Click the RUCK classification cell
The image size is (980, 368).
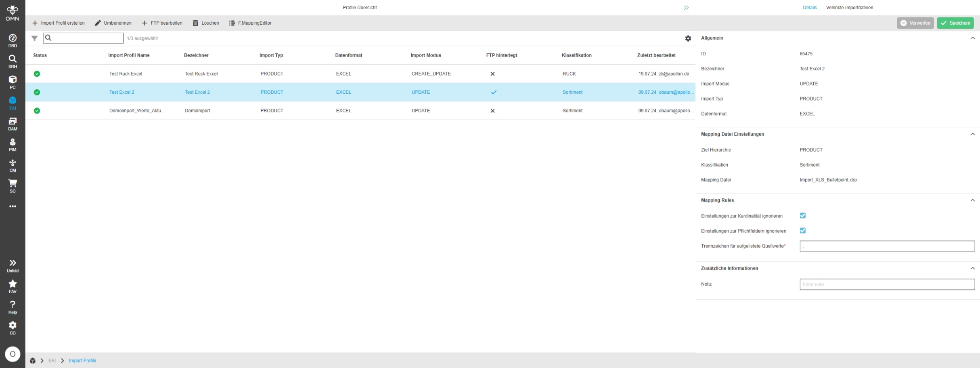(569, 74)
